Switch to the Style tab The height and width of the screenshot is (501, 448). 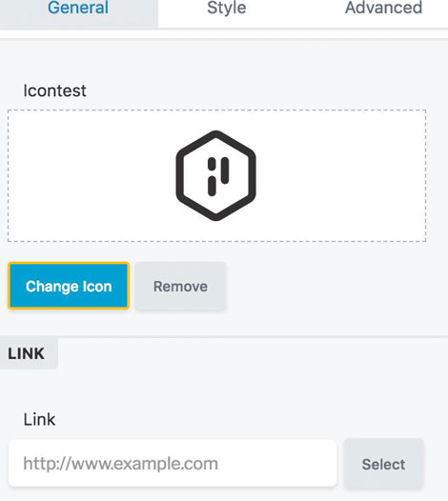[227, 8]
